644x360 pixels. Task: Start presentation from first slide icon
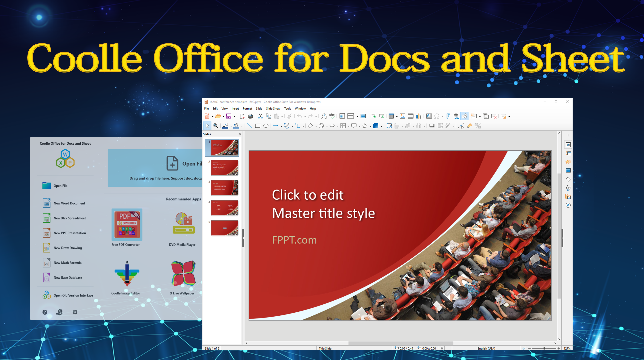tap(373, 116)
